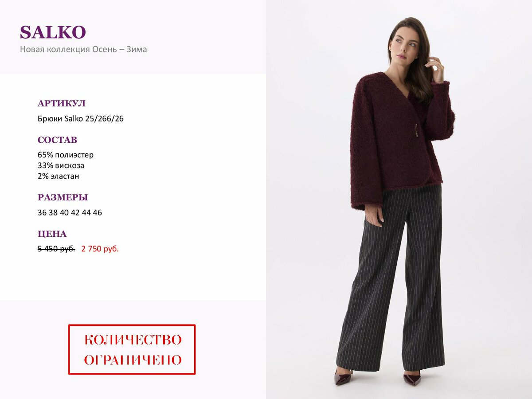Click the ЦЕНА heading

pos(52,234)
